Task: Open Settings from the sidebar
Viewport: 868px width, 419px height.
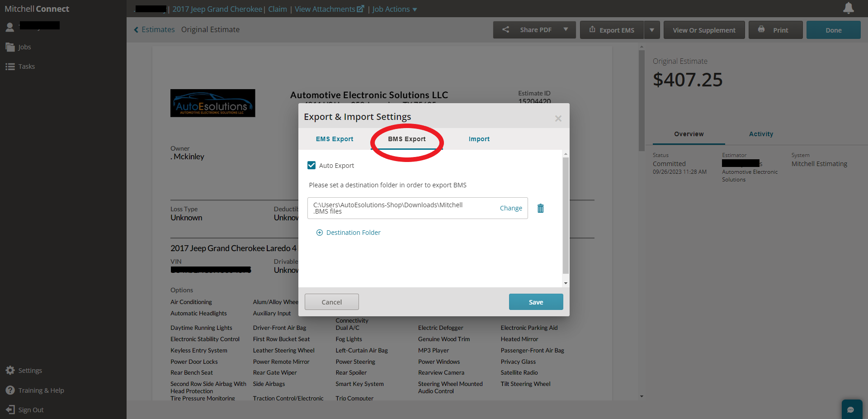Action: point(24,371)
